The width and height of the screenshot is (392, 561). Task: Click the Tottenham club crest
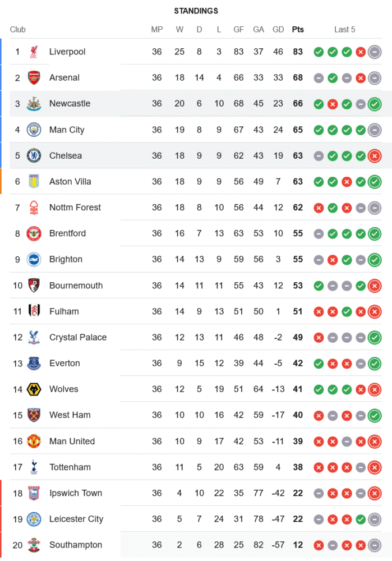tap(34, 467)
